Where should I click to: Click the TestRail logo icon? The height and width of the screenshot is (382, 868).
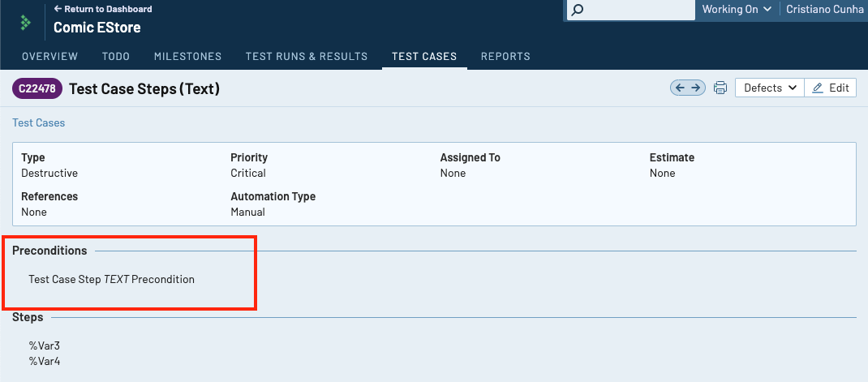(x=25, y=22)
